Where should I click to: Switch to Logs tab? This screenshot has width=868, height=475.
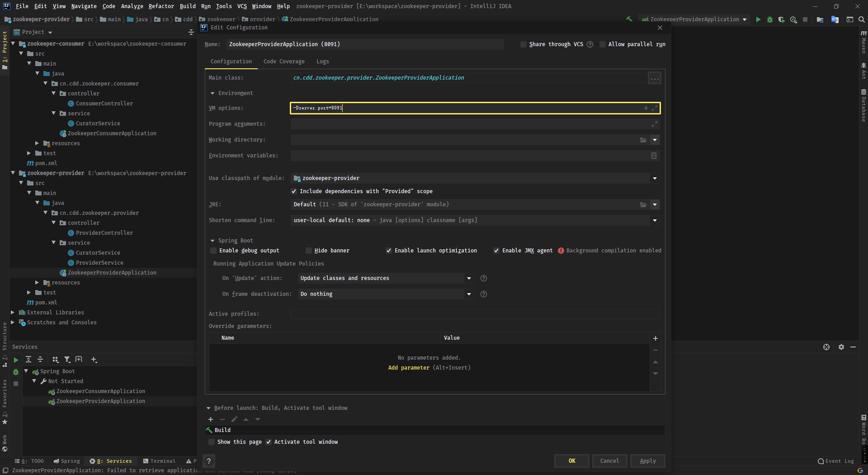click(x=322, y=62)
